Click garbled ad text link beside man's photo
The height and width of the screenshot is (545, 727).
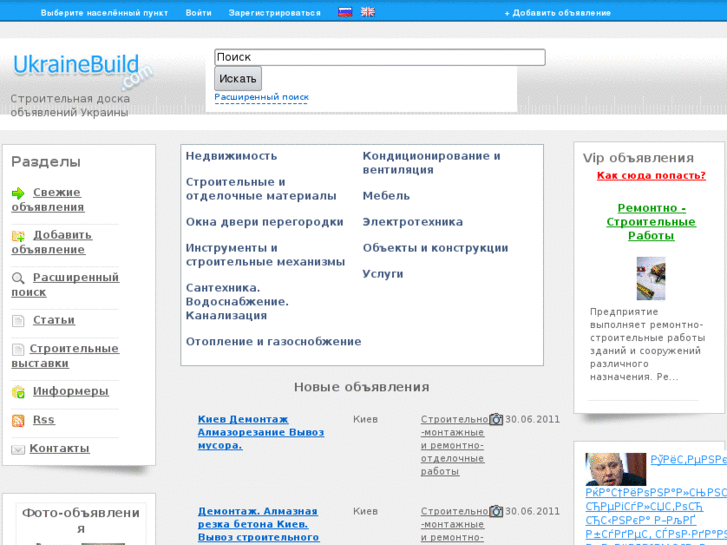click(x=689, y=460)
